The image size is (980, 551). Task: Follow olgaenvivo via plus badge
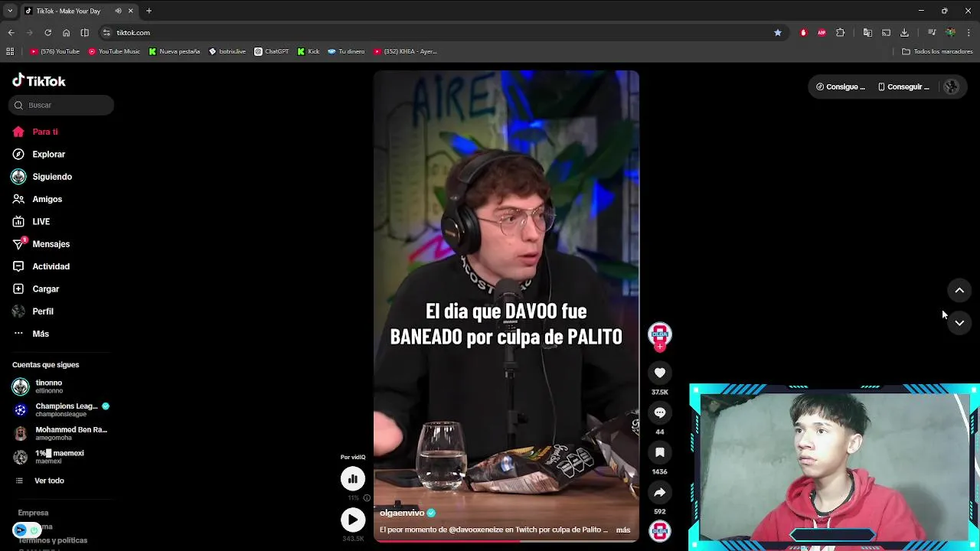click(x=660, y=347)
